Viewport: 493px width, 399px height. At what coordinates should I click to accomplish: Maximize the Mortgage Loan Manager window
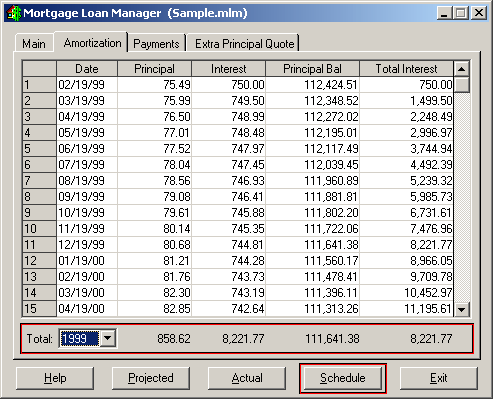click(461, 13)
